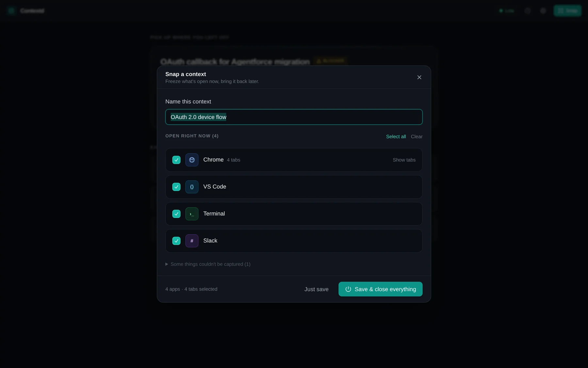
Task: Click the "Slack" app name
Action: point(210,241)
